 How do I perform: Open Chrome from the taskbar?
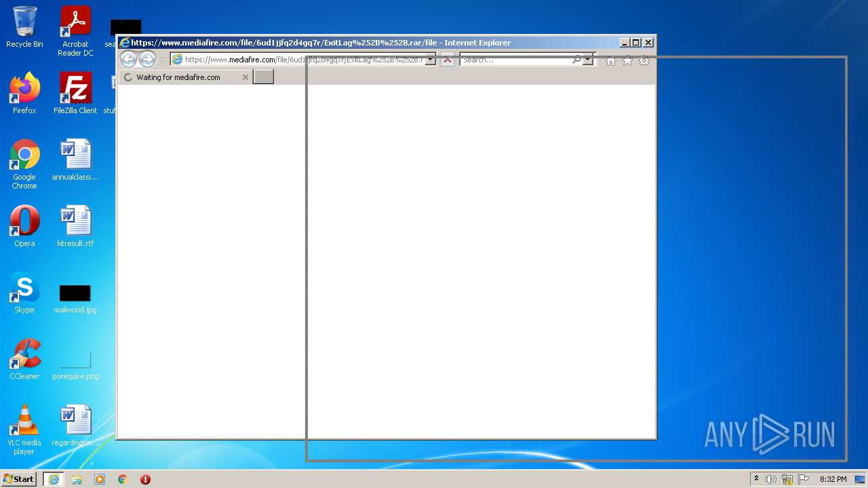pos(123,479)
